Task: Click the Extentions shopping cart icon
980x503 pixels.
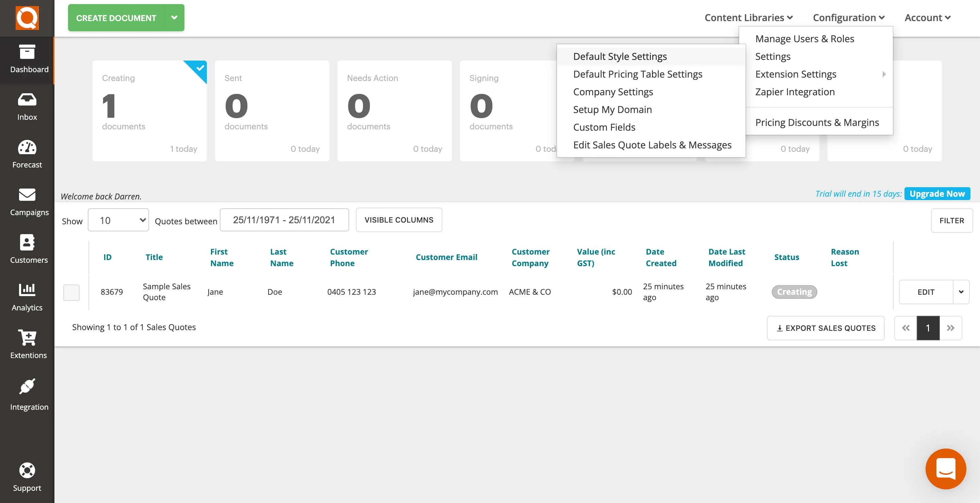Action: [x=27, y=338]
